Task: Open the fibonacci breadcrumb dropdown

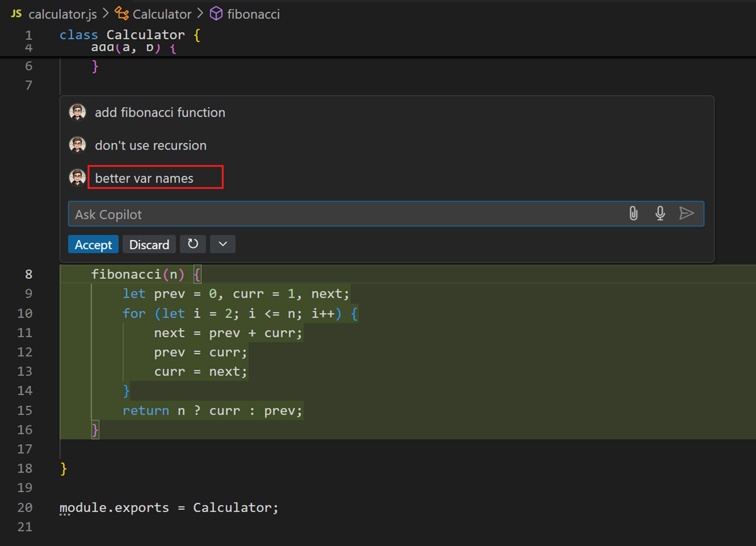Action: [255, 13]
